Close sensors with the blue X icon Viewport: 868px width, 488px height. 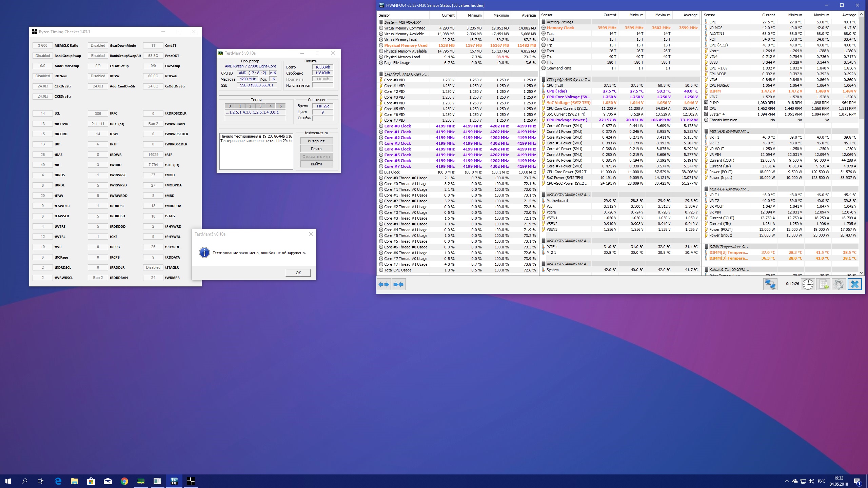(x=855, y=284)
